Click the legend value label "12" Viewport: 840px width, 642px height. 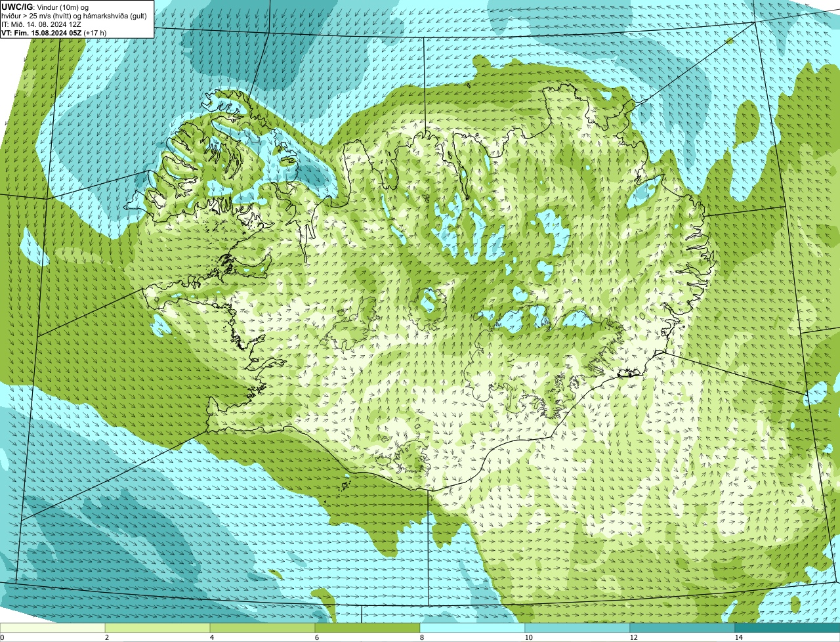pyautogui.click(x=633, y=637)
